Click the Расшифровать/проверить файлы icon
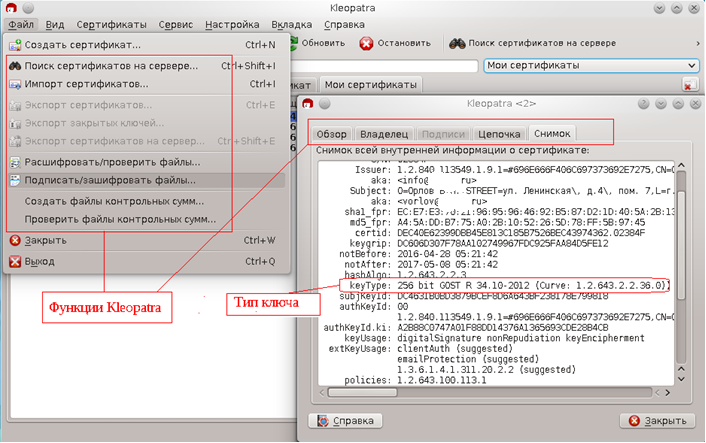The width and height of the screenshot is (706, 443). click(x=15, y=162)
